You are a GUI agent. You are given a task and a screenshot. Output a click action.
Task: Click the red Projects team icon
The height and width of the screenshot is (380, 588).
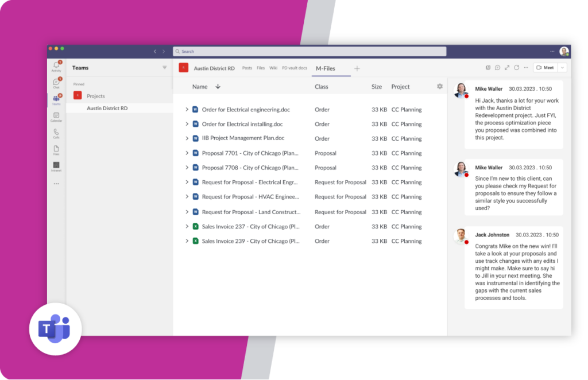click(x=78, y=95)
